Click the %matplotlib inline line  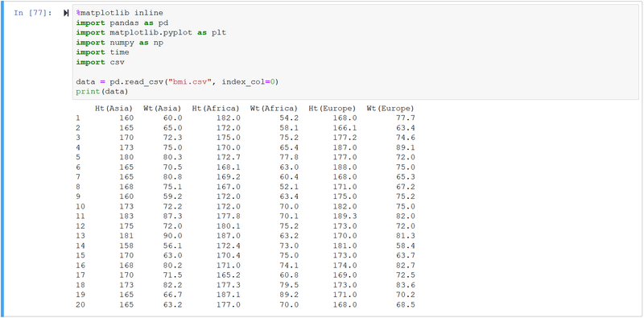tap(119, 13)
